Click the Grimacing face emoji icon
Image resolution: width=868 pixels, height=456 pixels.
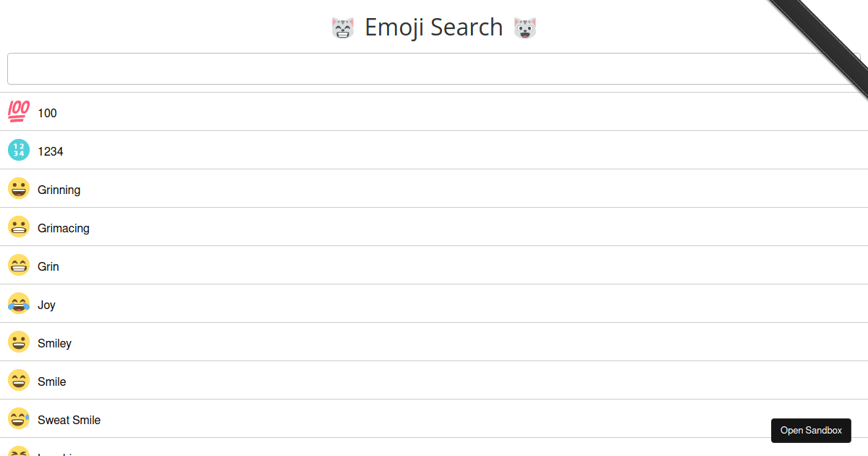point(18,227)
